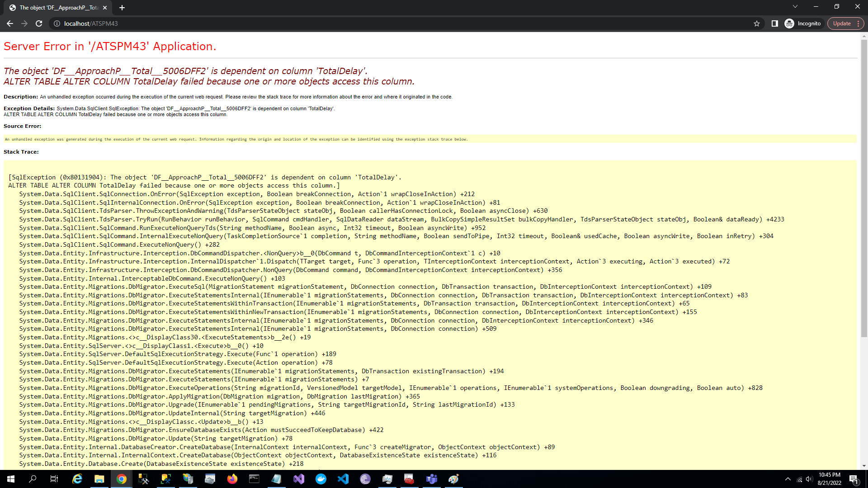The image size is (868, 488).
Task: Launch Internet Explorer from the taskbar
Action: point(77,479)
